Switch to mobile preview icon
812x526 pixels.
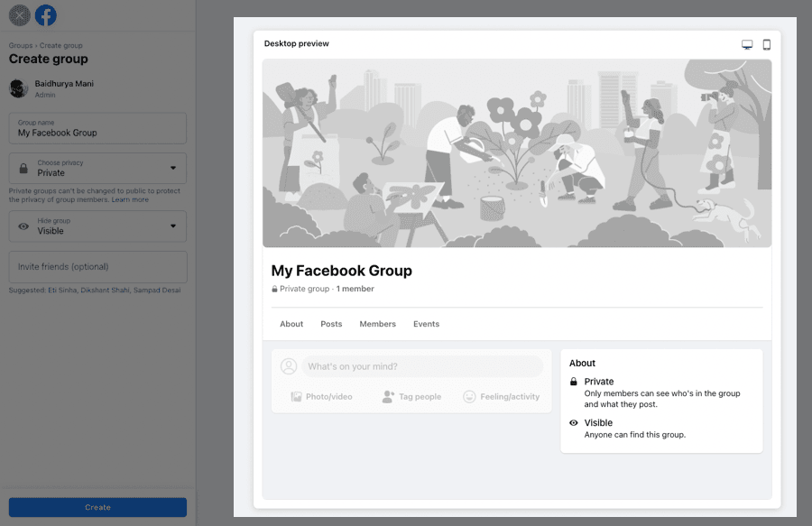click(x=766, y=44)
